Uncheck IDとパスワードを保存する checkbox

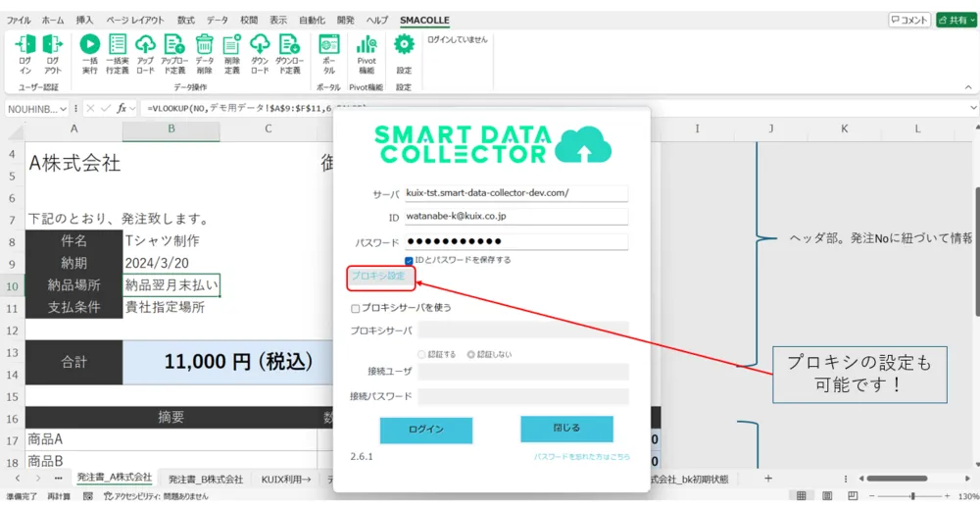(410, 260)
